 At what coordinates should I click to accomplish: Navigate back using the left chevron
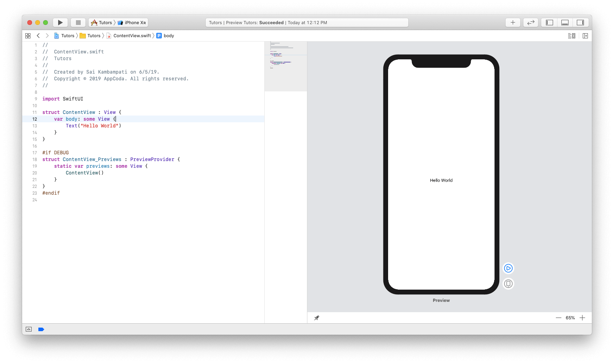click(38, 36)
